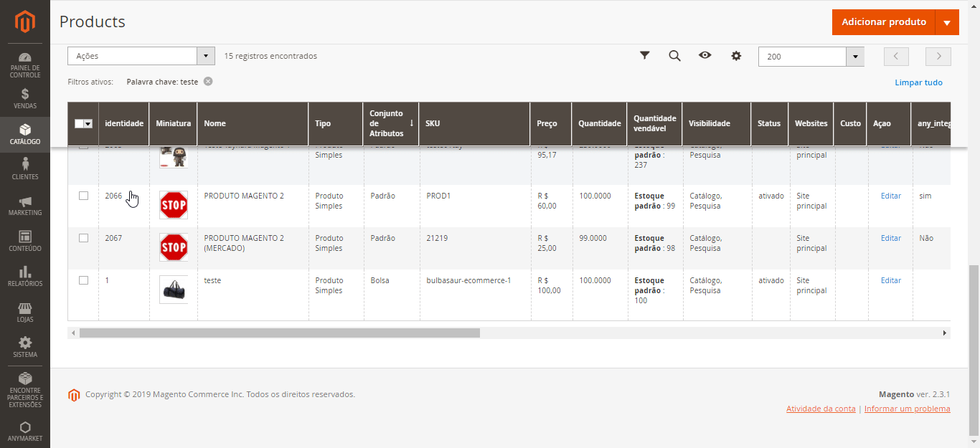The image size is (980, 448).
Task: Click the Limpar tudo link
Action: 918,82
